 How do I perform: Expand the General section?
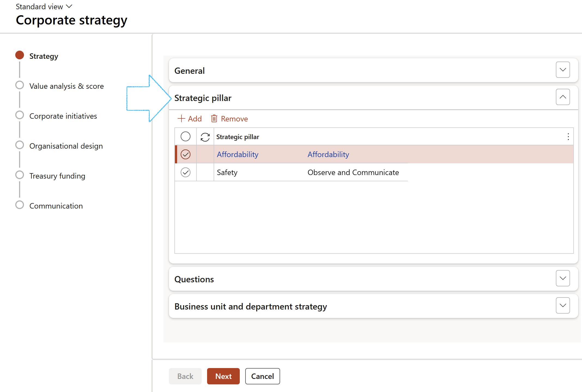point(563,70)
